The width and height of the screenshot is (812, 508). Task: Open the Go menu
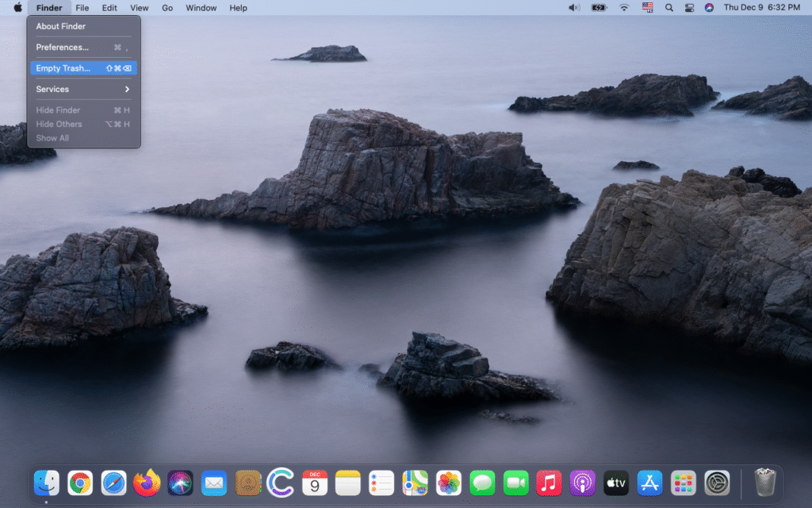[167, 8]
